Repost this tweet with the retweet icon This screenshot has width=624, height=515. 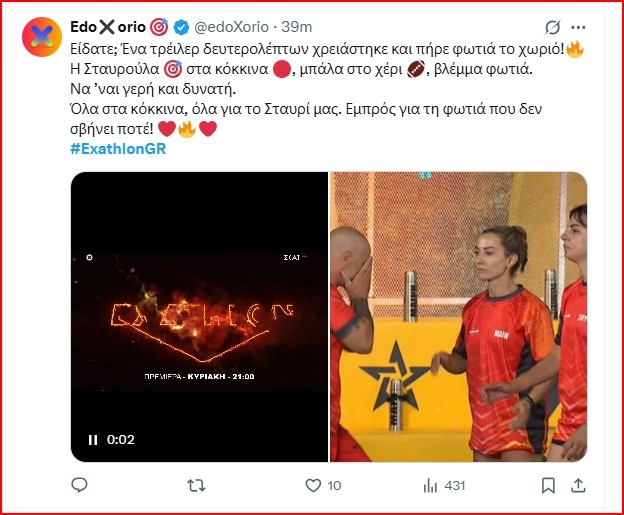(x=196, y=486)
